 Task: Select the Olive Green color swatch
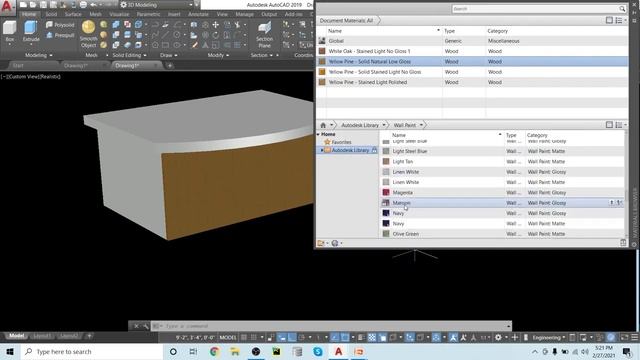(386, 234)
